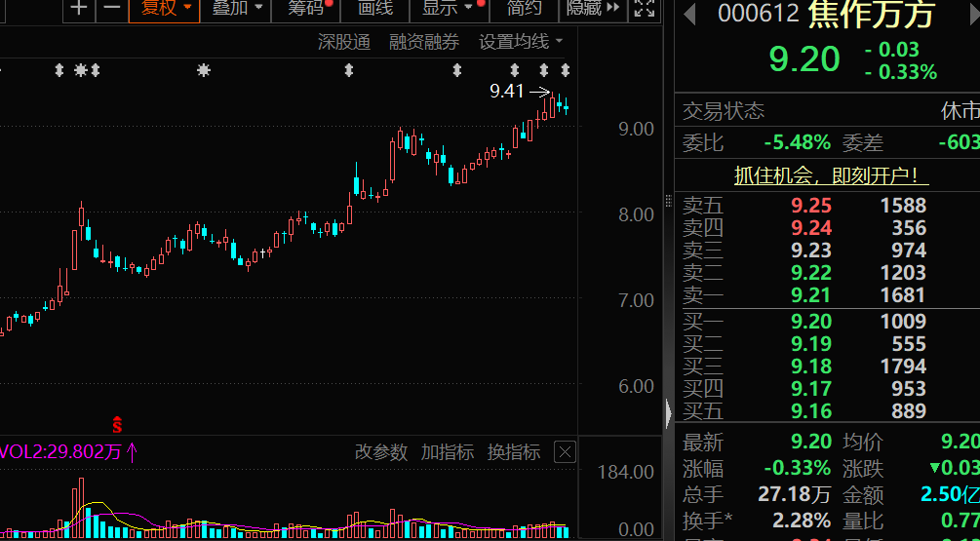Click the red S signal marker on the chart

click(118, 424)
